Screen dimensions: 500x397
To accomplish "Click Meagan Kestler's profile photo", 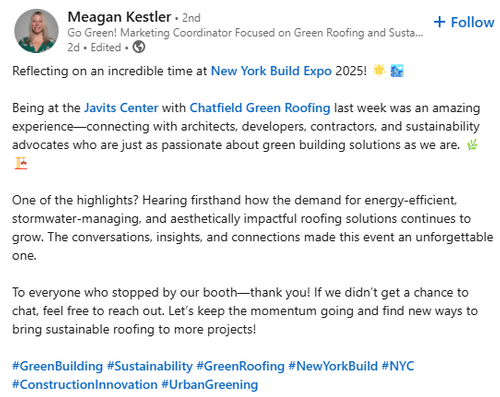I will click(x=36, y=31).
